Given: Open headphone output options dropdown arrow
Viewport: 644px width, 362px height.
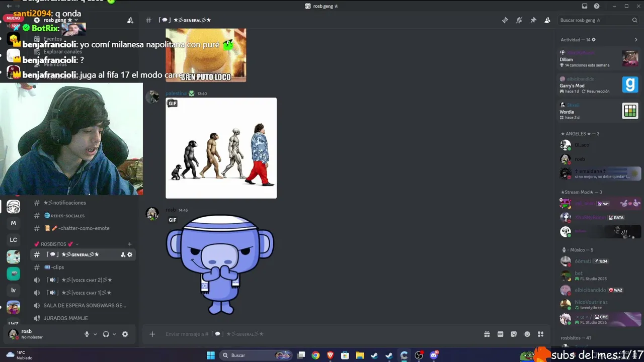Looking at the screenshot, I should pos(114,334).
